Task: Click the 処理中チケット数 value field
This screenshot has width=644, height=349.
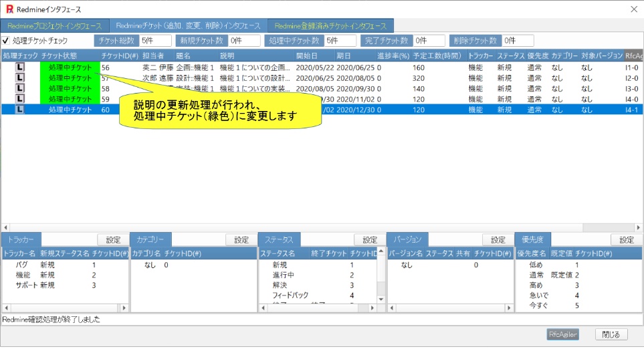Action: [340, 41]
